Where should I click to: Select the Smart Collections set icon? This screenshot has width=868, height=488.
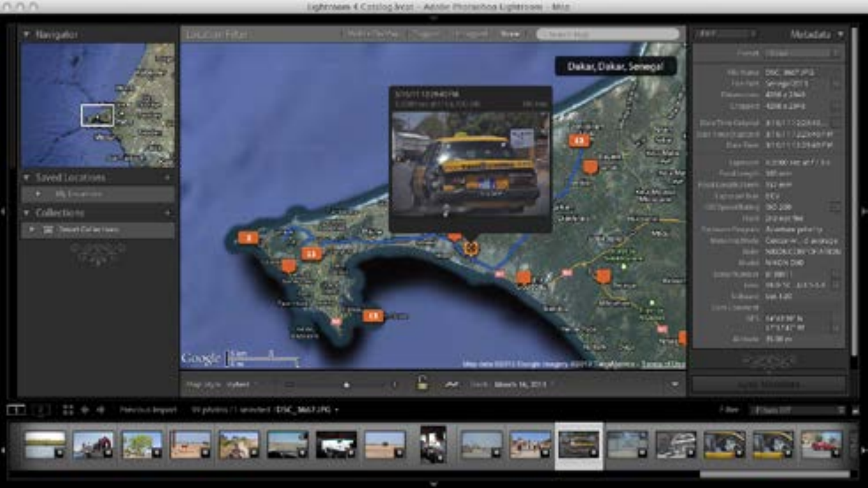(47, 229)
